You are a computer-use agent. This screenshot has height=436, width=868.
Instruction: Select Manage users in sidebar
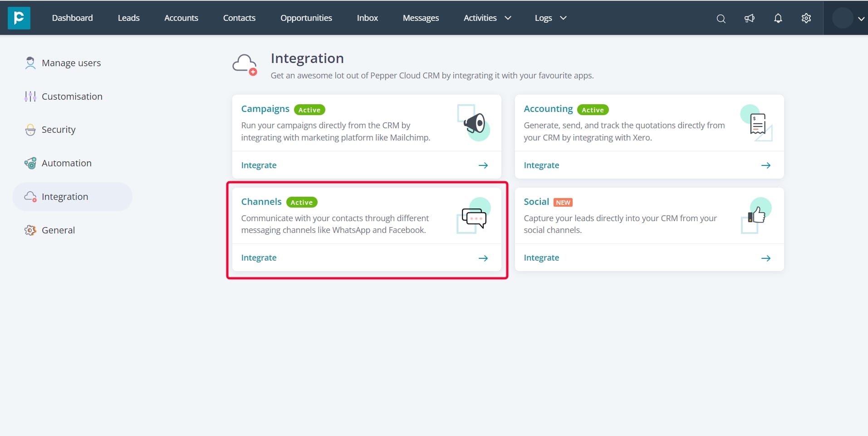click(72, 63)
